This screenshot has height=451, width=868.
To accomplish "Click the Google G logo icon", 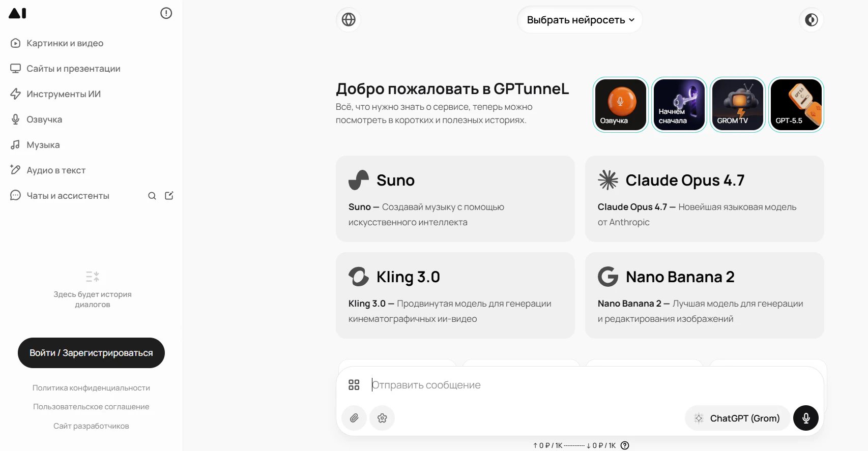I will pos(608,277).
